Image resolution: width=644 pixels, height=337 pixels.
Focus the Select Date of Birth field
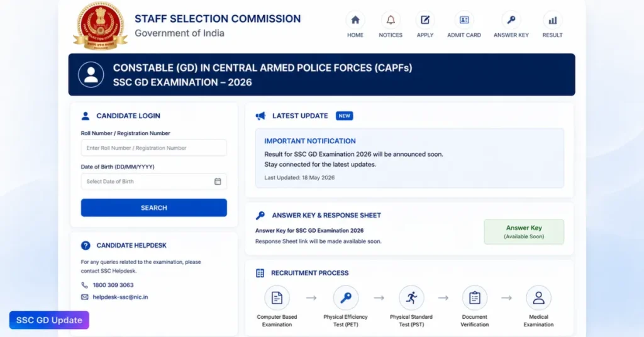[x=154, y=182]
